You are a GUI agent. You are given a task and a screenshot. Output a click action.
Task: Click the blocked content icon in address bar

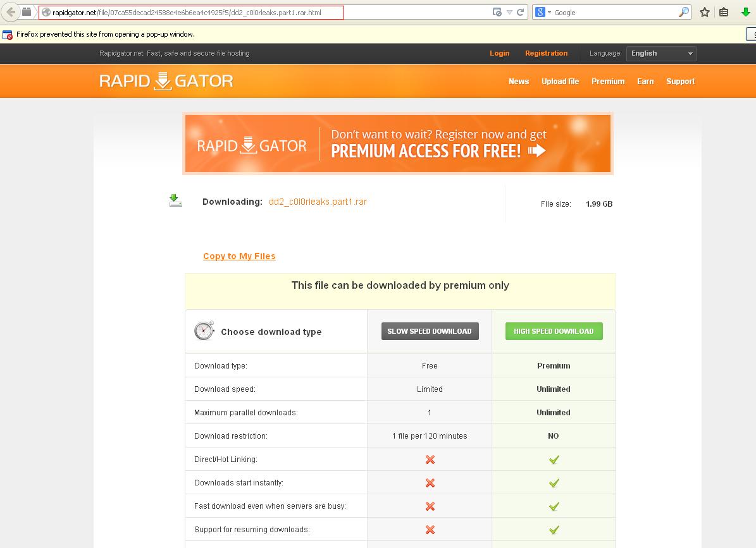[497, 13]
